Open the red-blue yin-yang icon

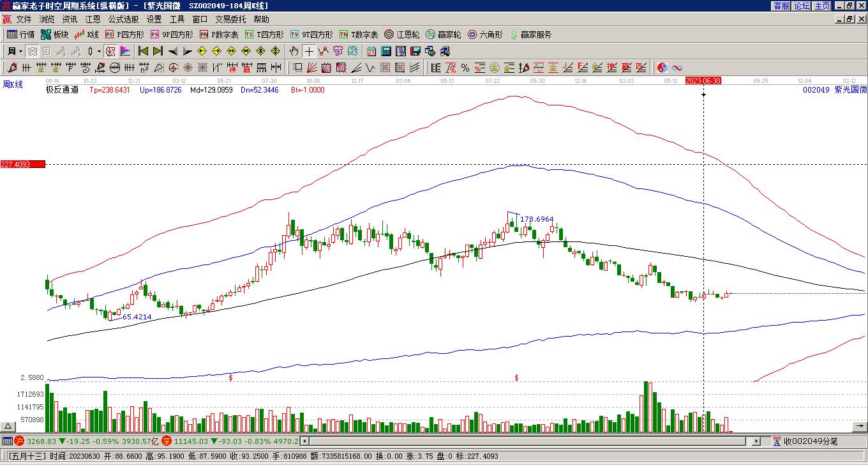[662, 68]
